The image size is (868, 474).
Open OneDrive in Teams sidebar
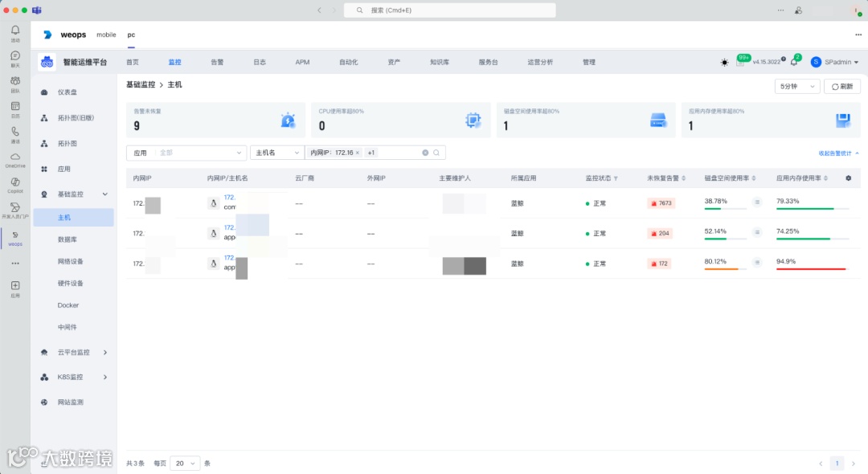pyautogui.click(x=15, y=157)
